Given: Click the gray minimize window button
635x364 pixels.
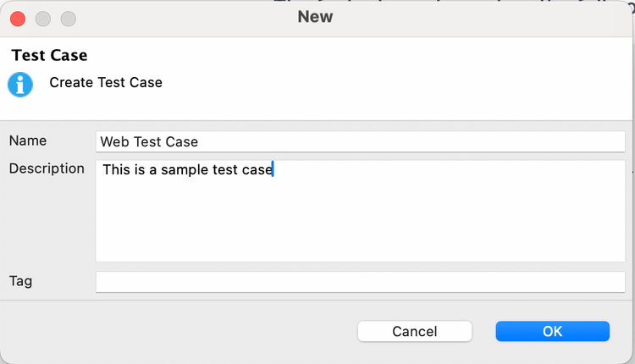Looking at the screenshot, I should click(43, 18).
